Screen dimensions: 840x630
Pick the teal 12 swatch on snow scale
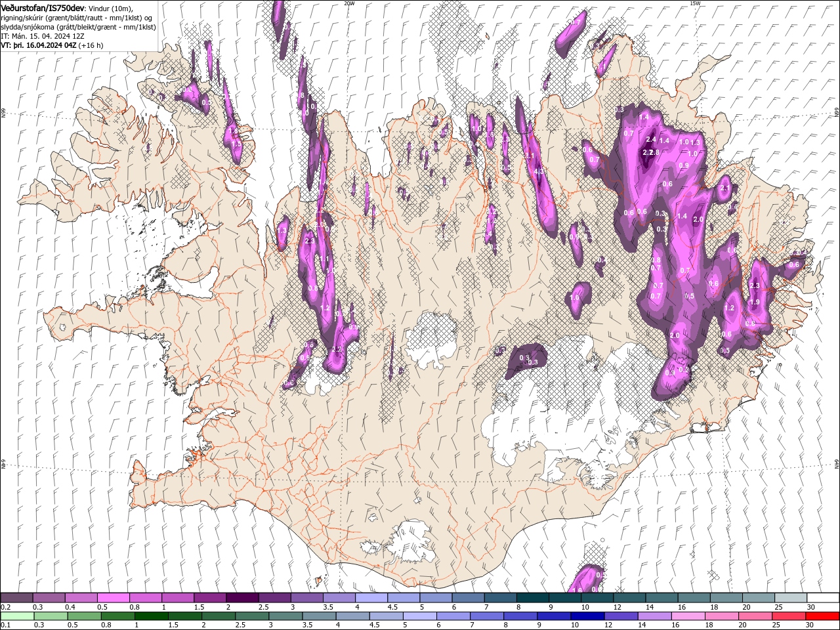pyautogui.click(x=629, y=598)
